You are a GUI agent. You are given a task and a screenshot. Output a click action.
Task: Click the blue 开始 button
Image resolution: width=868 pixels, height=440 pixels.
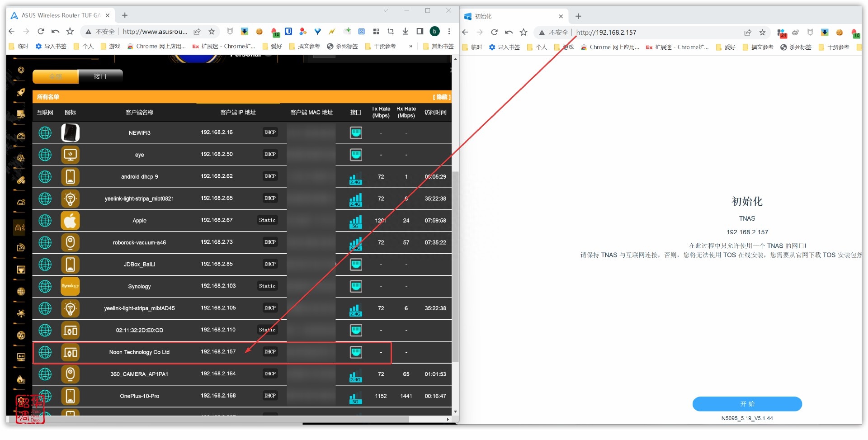coord(747,404)
